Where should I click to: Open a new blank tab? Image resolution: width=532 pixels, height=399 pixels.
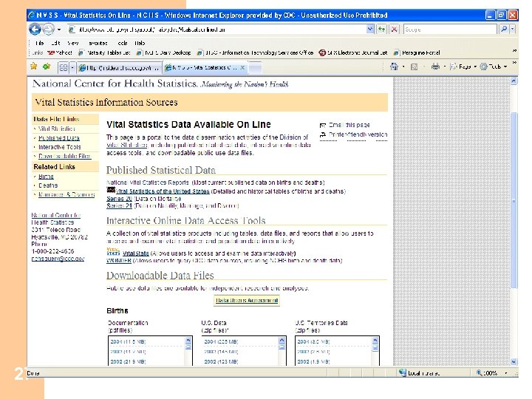(x=255, y=67)
